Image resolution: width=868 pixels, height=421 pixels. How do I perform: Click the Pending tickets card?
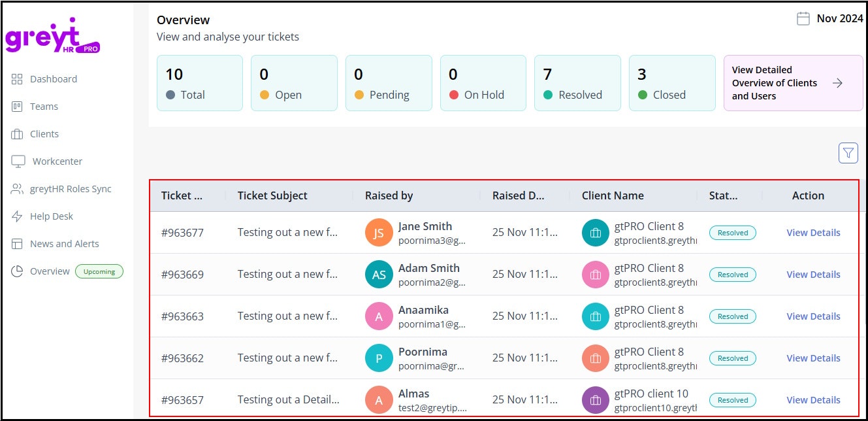389,83
